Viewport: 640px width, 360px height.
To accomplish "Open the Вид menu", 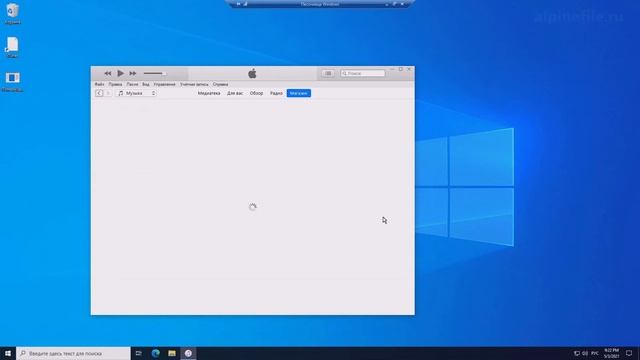I will (x=146, y=84).
